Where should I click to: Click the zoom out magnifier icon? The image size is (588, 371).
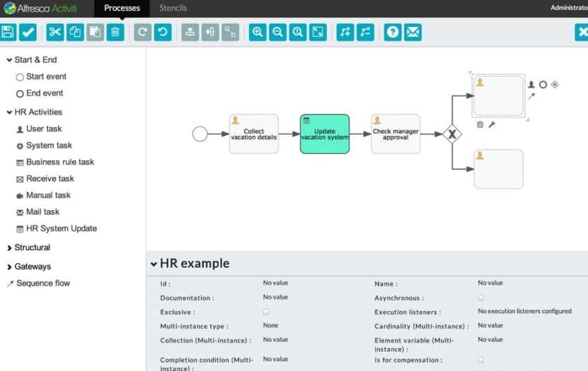(277, 32)
